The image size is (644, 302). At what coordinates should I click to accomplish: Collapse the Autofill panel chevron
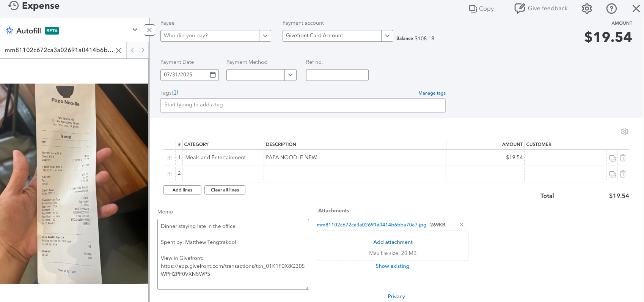[x=135, y=30]
